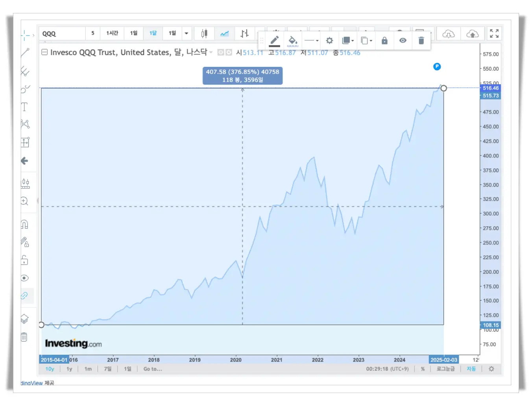The width and height of the screenshot is (532, 406).
Task: Toggle percent scale mode
Action: 423,369
